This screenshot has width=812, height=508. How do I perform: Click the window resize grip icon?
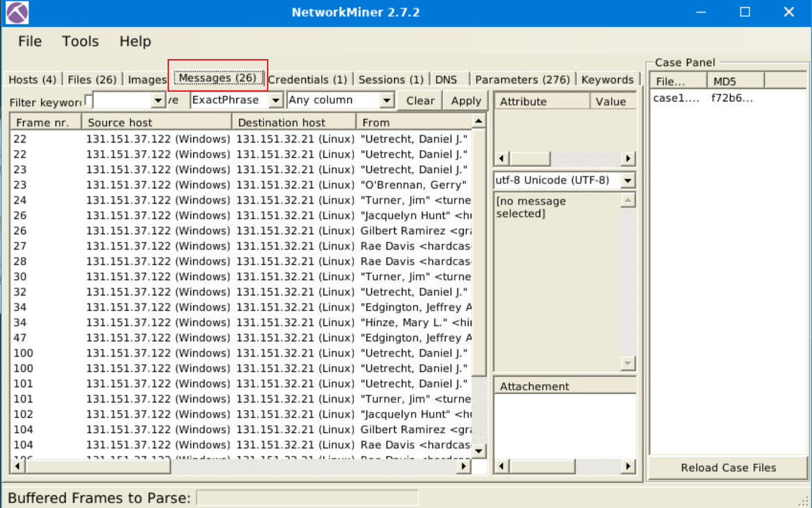(x=803, y=500)
